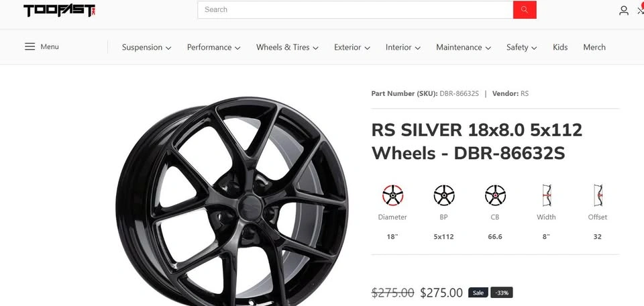644x306 pixels.
Task: Click inside the Search input field
Action: 356,9
